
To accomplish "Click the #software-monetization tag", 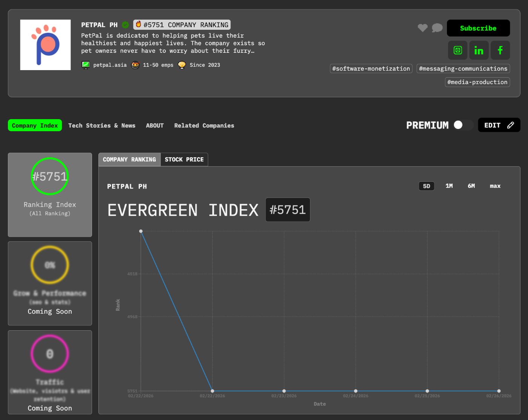I will (371, 69).
